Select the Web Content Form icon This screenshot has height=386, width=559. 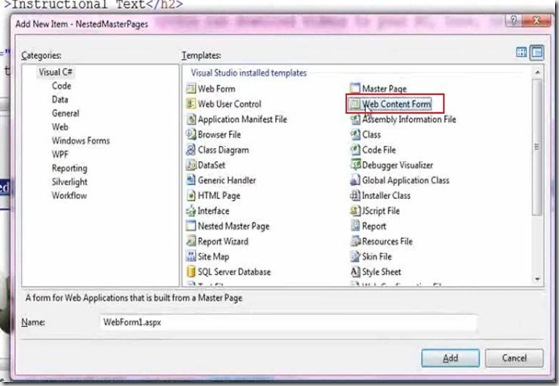tap(355, 104)
